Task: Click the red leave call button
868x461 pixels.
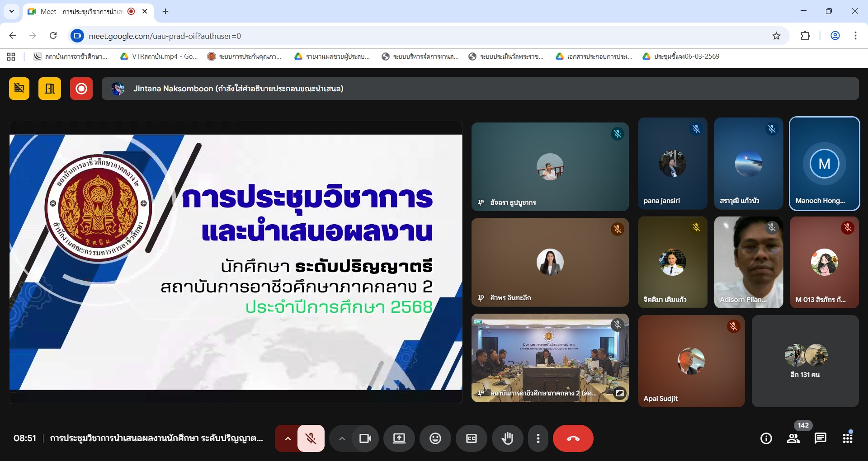Action: click(573, 438)
